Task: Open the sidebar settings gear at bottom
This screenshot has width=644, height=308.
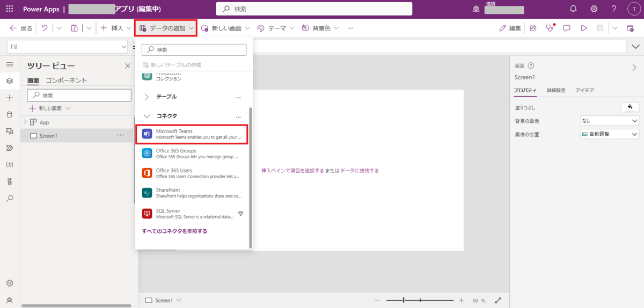Action: [x=9, y=283]
